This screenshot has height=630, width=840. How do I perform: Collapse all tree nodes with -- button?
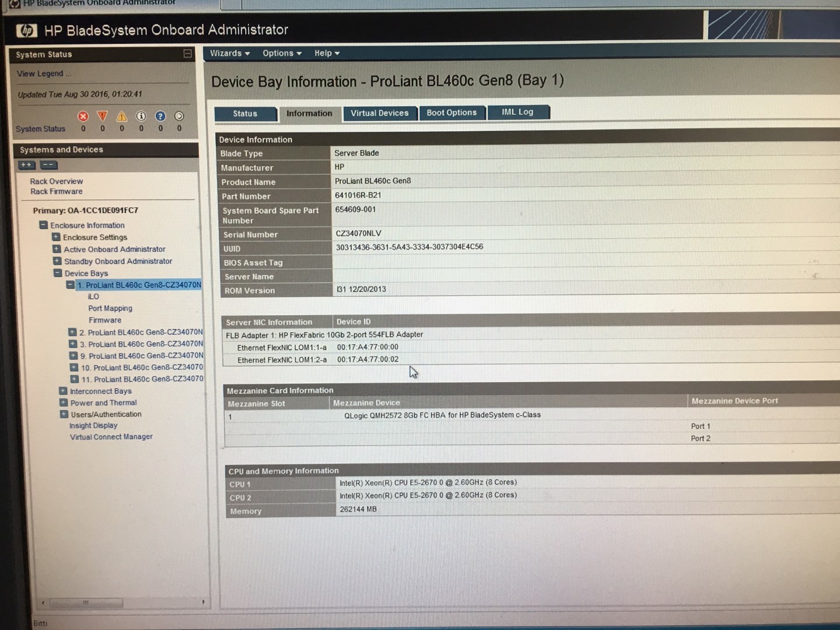[x=49, y=165]
